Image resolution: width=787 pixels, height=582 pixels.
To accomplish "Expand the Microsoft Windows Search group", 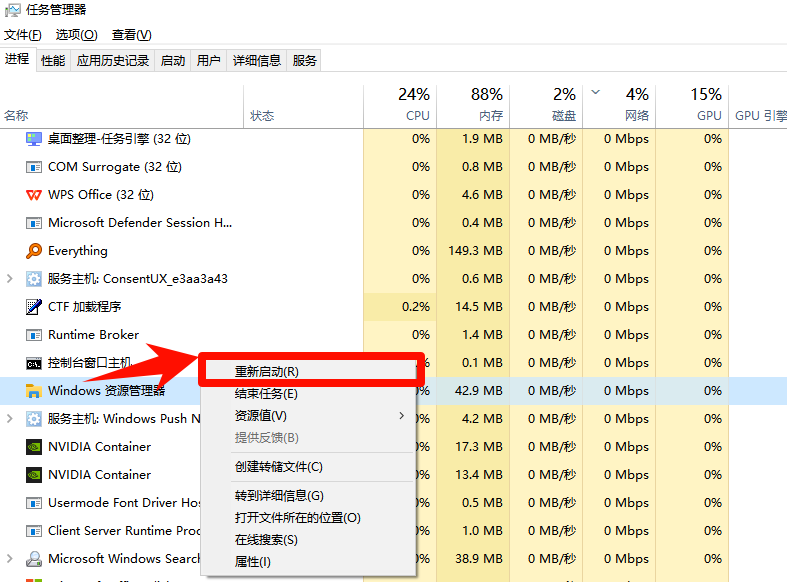I will [10, 558].
